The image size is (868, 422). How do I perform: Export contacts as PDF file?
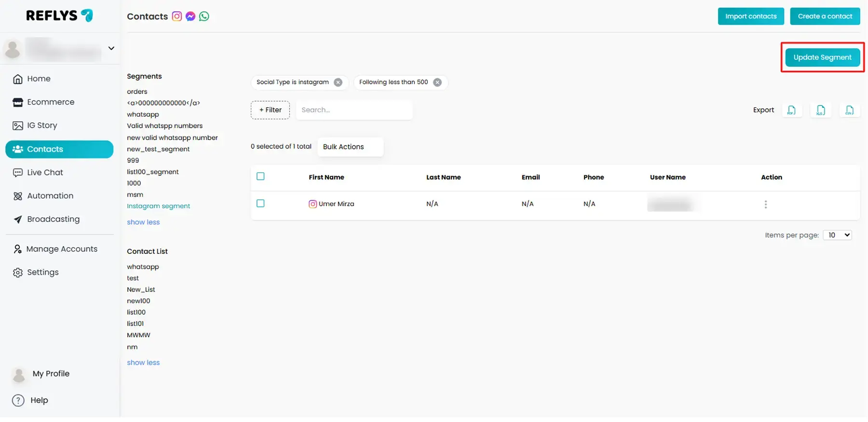pyautogui.click(x=791, y=110)
